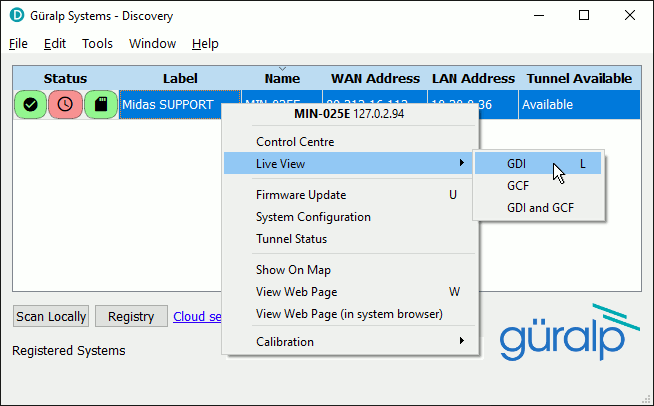The height and width of the screenshot is (406, 654).
Task: Select Control Centre from context menu
Action: pos(351,142)
